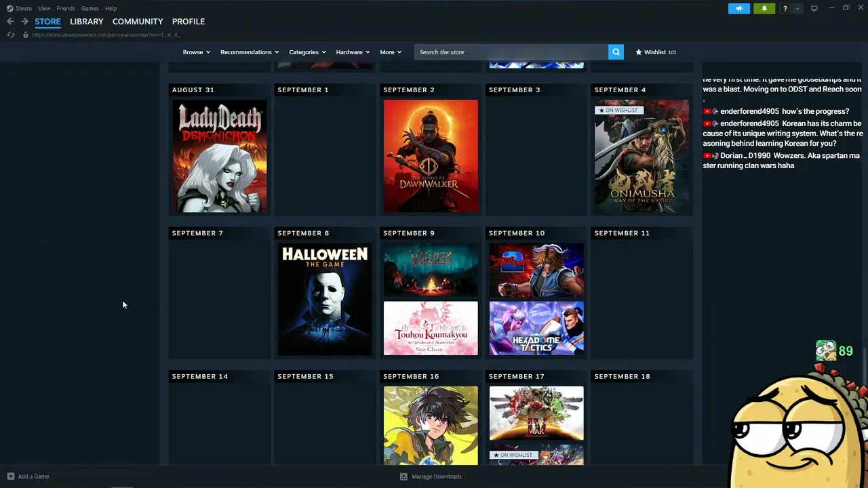Viewport: 868px width, 488px height.
Task: Expand the Browse dropdown
Action: 197,52
